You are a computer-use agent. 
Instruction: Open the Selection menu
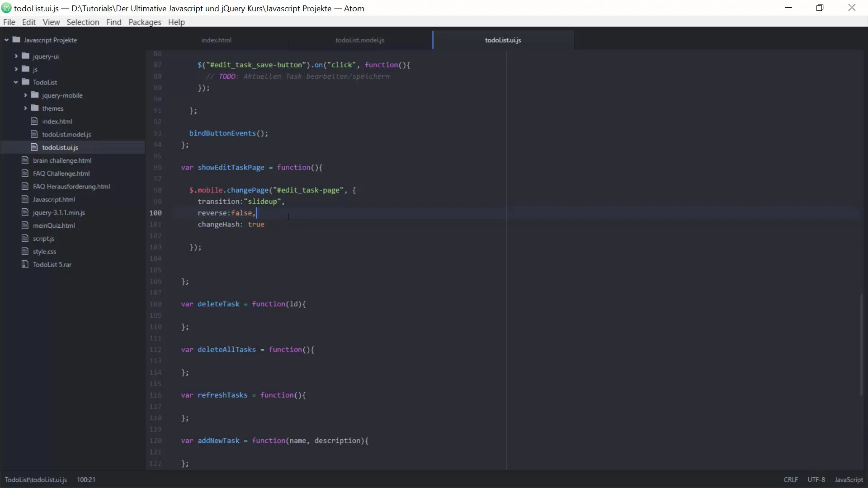click(83, 22)
